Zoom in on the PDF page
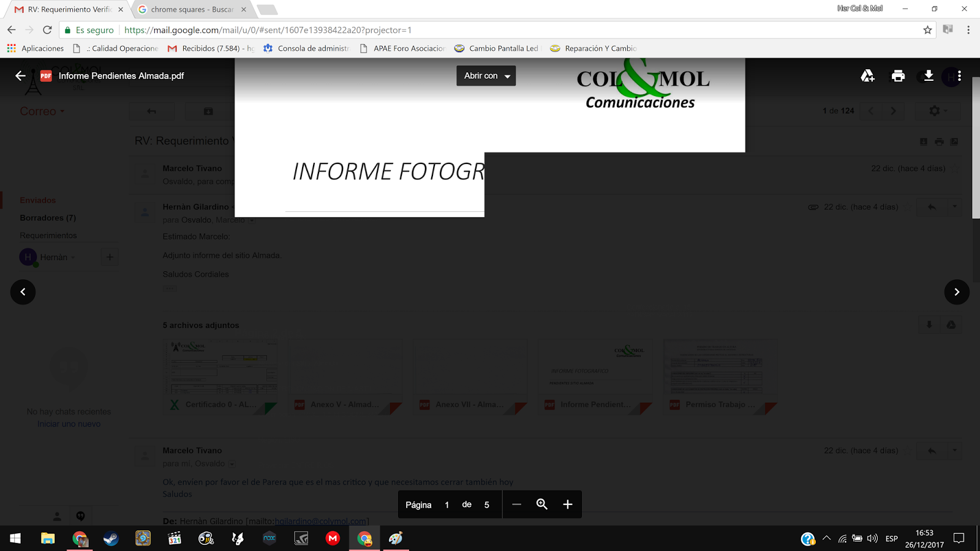Image resolution: width=980 pixels, height=551 pixels. tap(568, 504)
